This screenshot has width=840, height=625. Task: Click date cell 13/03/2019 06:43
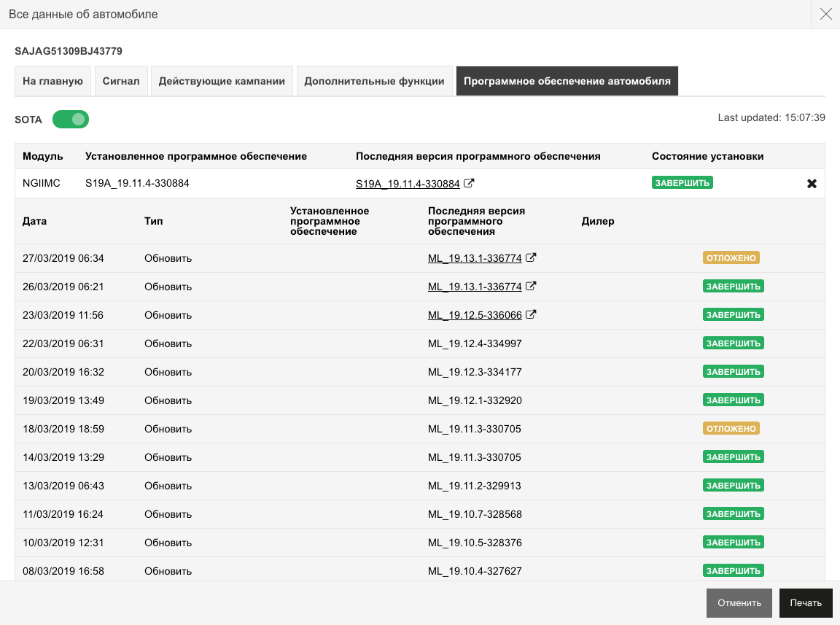click(x=63, y=486)
